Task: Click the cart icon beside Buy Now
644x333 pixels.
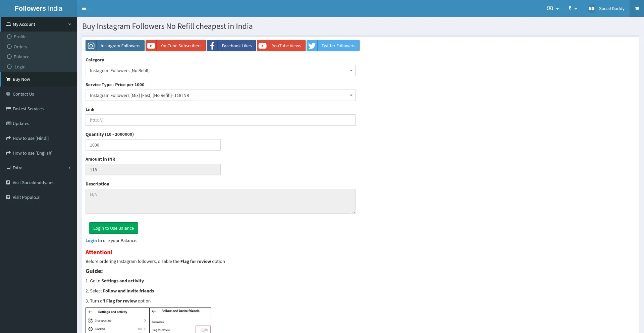Action: [8, 79]
